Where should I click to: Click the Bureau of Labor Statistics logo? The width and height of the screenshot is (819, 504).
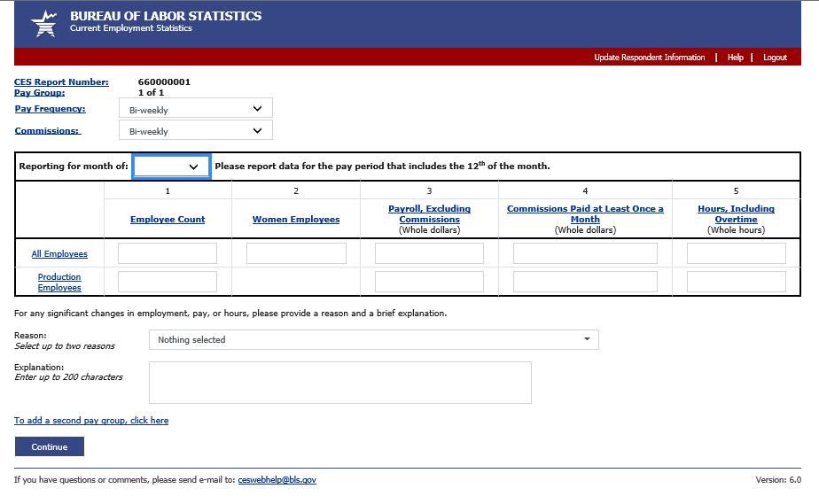point(44,23)
